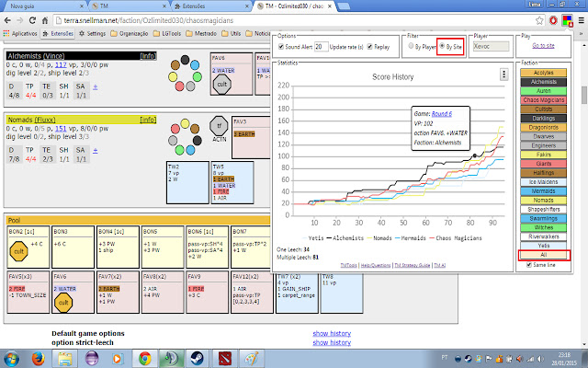Click the Alchemists 117 vp link
This screenshot has height=368, width=588.
(61, 65)
